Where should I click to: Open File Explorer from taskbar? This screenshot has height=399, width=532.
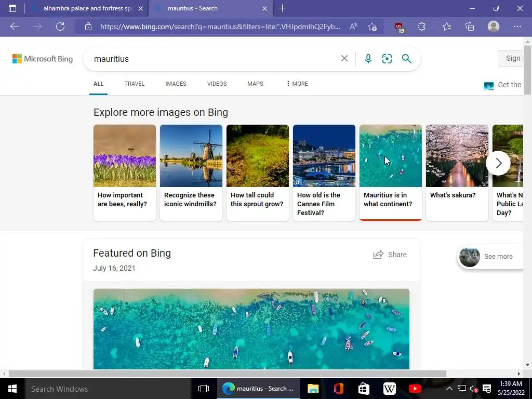click(313, 389)
